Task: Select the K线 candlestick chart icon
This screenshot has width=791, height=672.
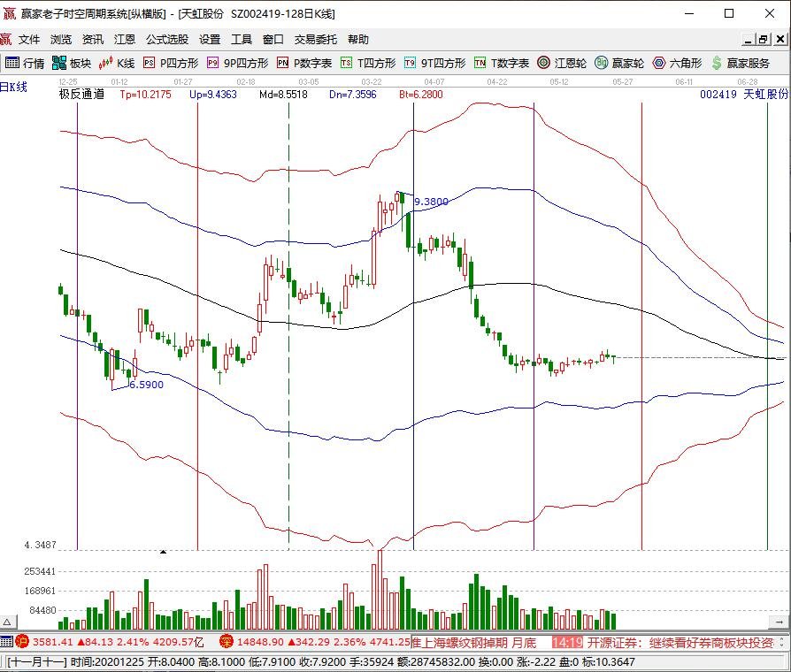Action: (x=117, y=63)
